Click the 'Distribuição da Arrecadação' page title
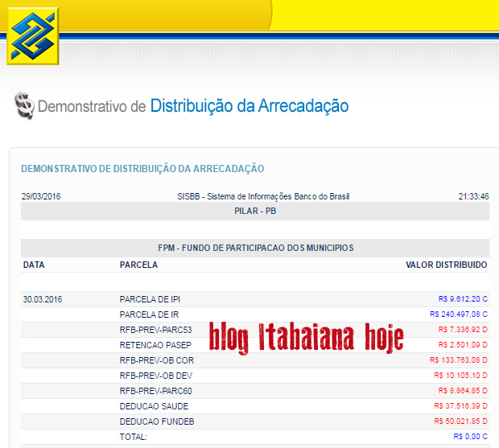This screenshot has height=448, width=499. pyautogui.click(x=249, y=106)
